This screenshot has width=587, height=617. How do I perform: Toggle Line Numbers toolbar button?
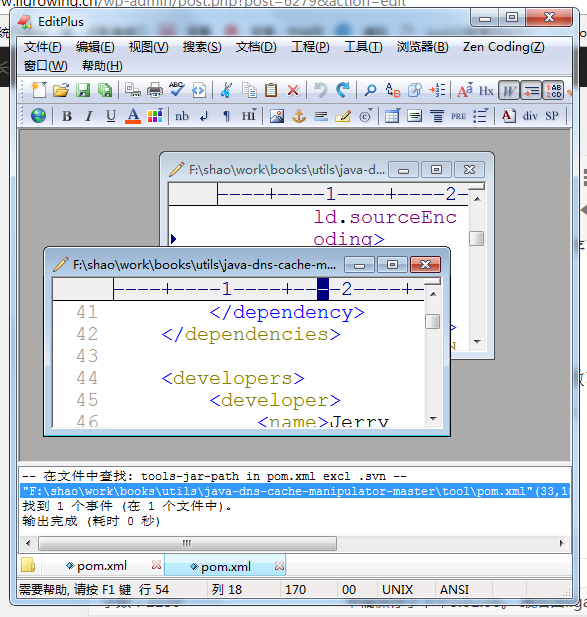(x=554, y=91)
